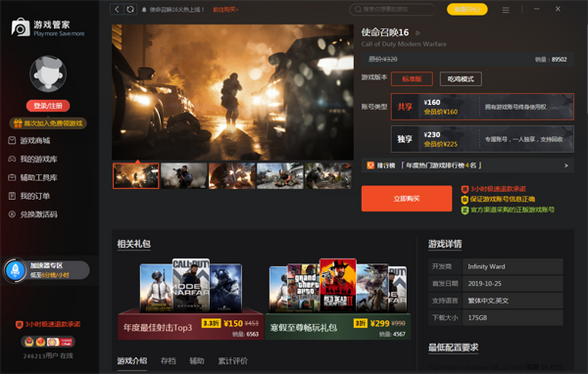Expand the 排行榜 ranking row arrow
Viewport: 588px width, 374px height.
[x=566, y=166]
